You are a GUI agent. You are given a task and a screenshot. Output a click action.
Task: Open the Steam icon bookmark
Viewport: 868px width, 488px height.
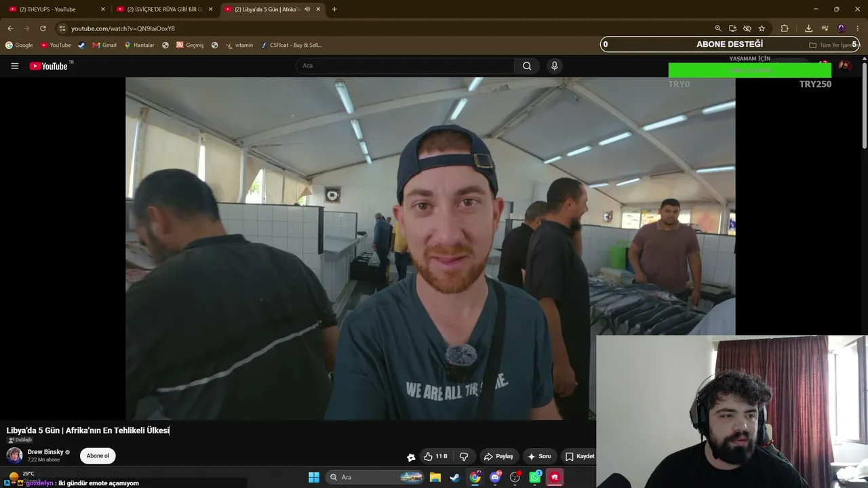click(81, 45)
